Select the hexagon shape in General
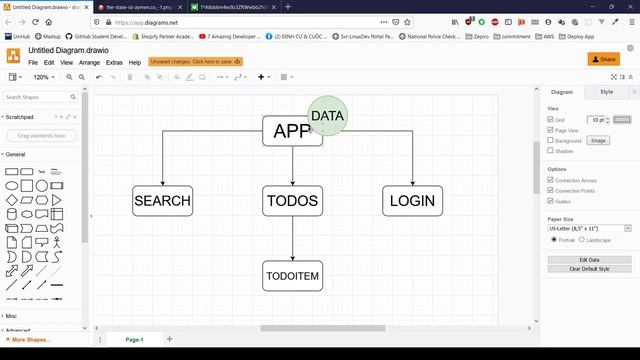The width and height of the screenshot is (640, 360). pyautogui.click(x=42, y=200)
